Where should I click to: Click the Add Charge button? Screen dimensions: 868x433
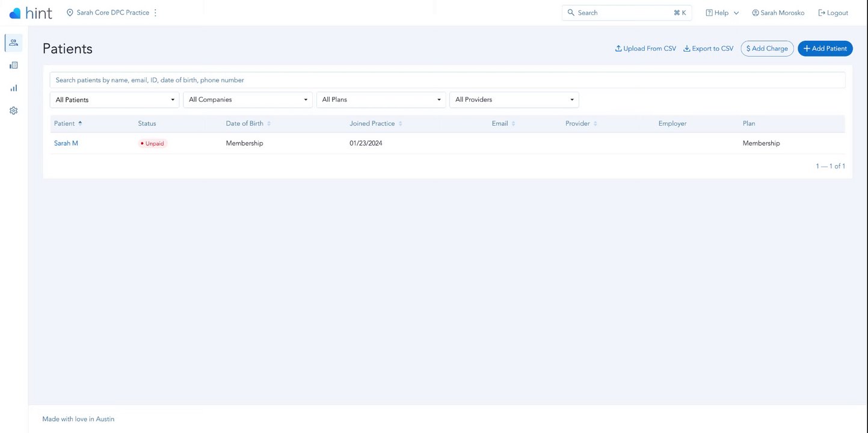(x=767, y=49)
